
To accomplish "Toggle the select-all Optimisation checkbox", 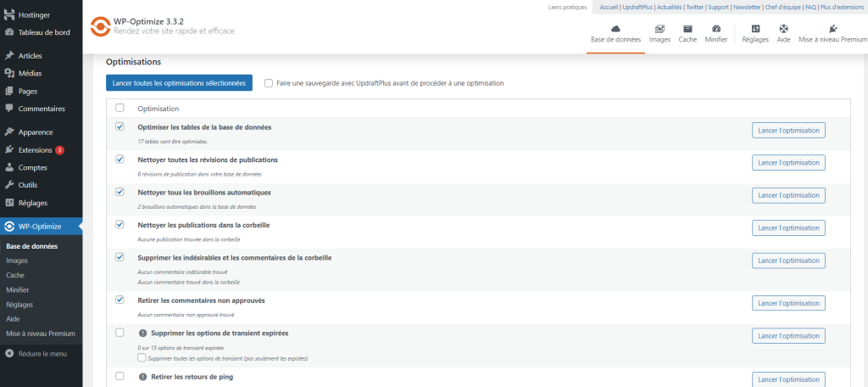I will (120, 108).
